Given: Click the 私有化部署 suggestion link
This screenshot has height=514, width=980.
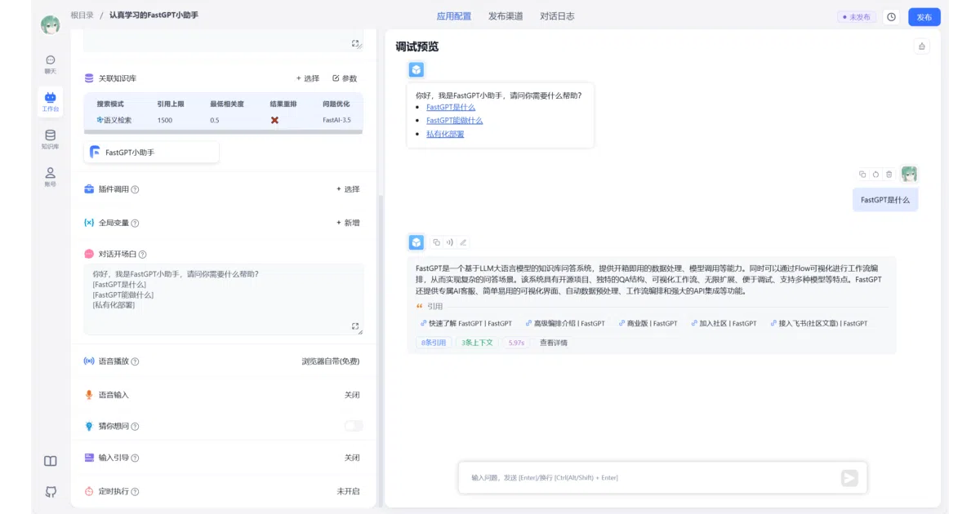Looking at the screenshot, I should (x=445, y=134).
